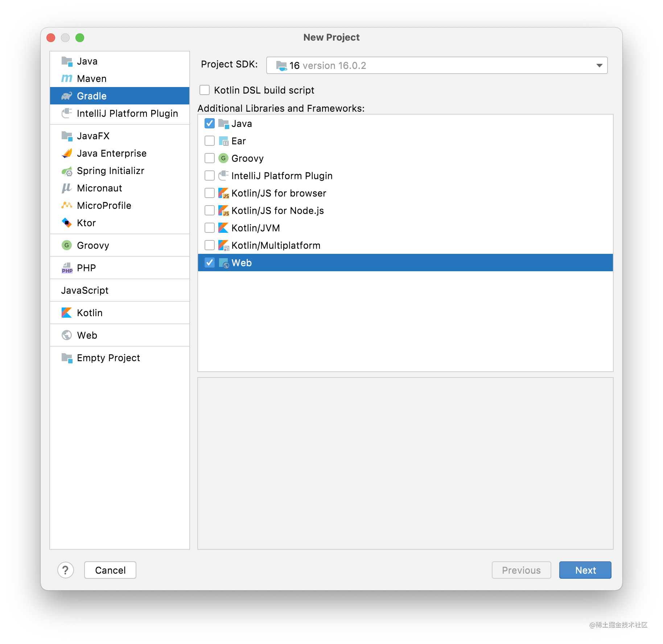Check the Kotlin/JVM framework checkbox
The height and width of the screenshot is (644, 663).
(x=209, y=228)
